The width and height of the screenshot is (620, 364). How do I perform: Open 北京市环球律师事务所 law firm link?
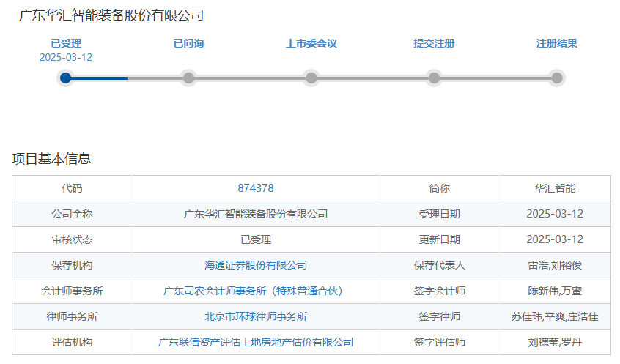pyautogui.click(x=256, y=316)
